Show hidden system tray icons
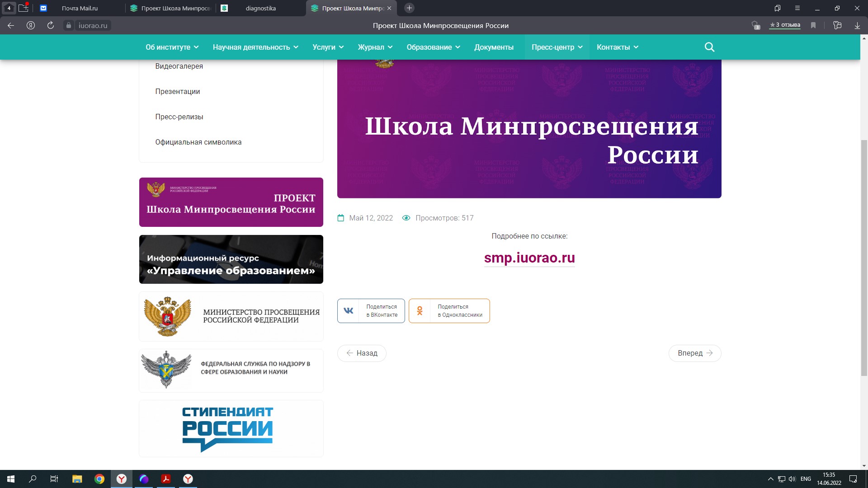This screenshot has width=868, height=488. click(x=770, y=479)
